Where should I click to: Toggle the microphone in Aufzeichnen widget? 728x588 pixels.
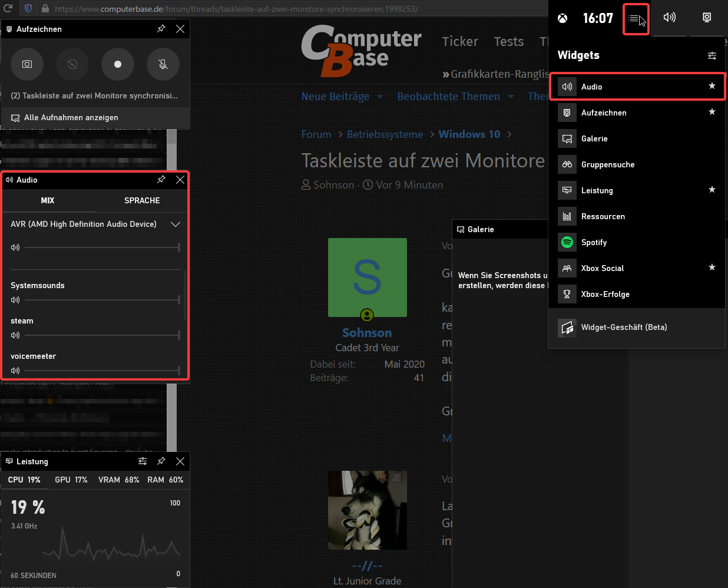(163, 64)
